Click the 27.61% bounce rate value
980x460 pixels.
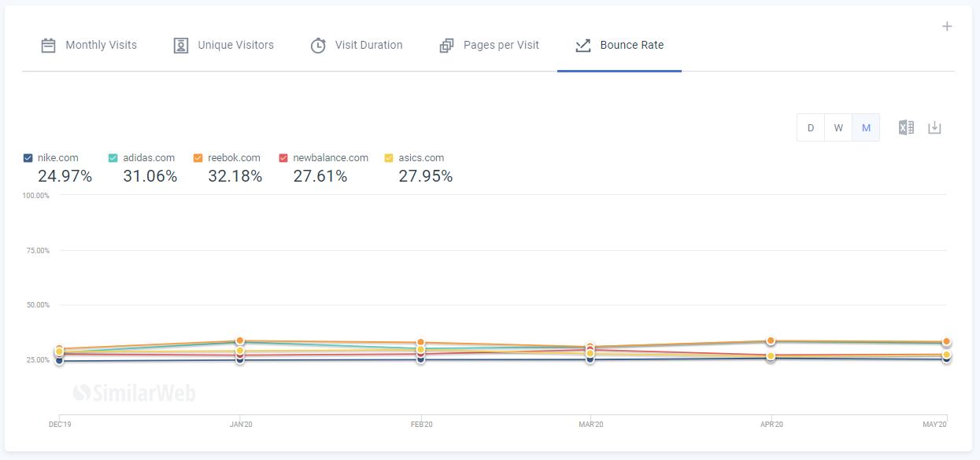coord(320,176)
